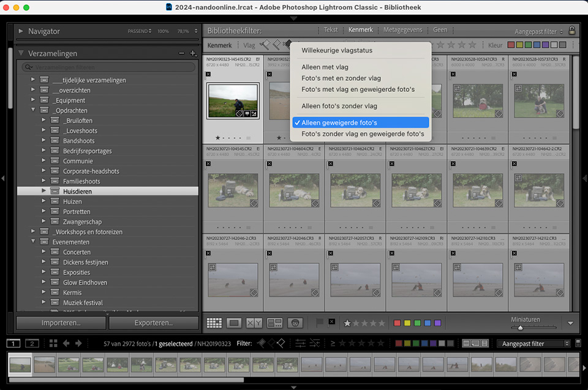The height and width of the screenshot is (390, 588).
Task: Set Navigator zoom to 100%
Action: coord(163,31)
